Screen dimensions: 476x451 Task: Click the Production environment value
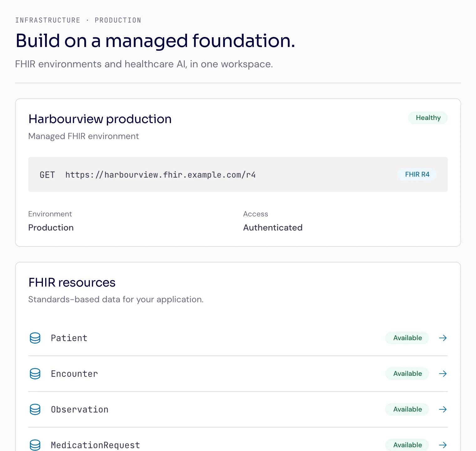[51, 228]
